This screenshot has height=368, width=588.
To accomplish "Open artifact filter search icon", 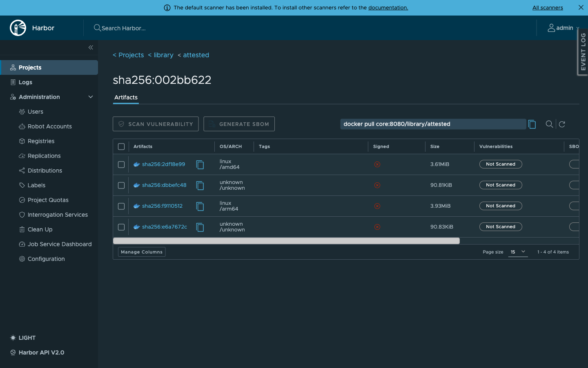I will pyautogui.click(x=549, y=124).
